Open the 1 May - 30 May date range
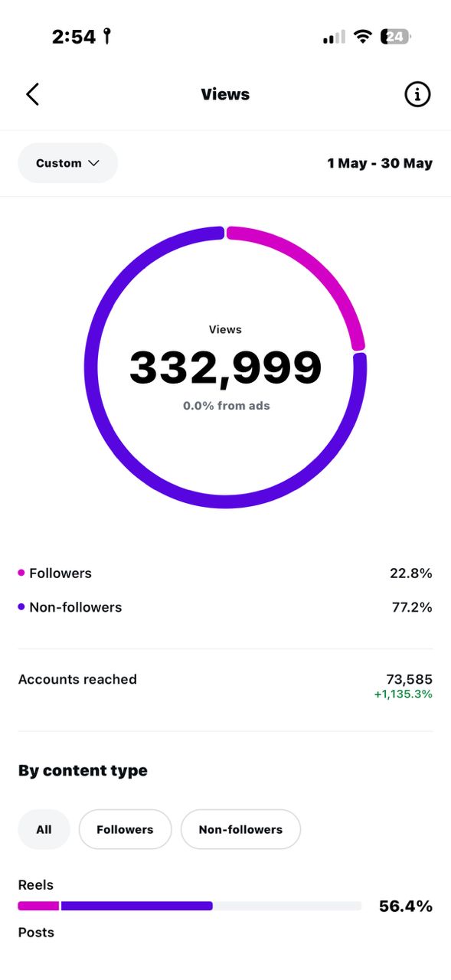 point(380,163)
